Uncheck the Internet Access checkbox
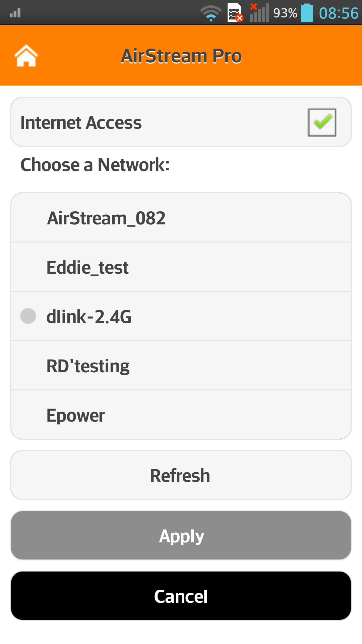The image size is (362, 644). (322, 122)
